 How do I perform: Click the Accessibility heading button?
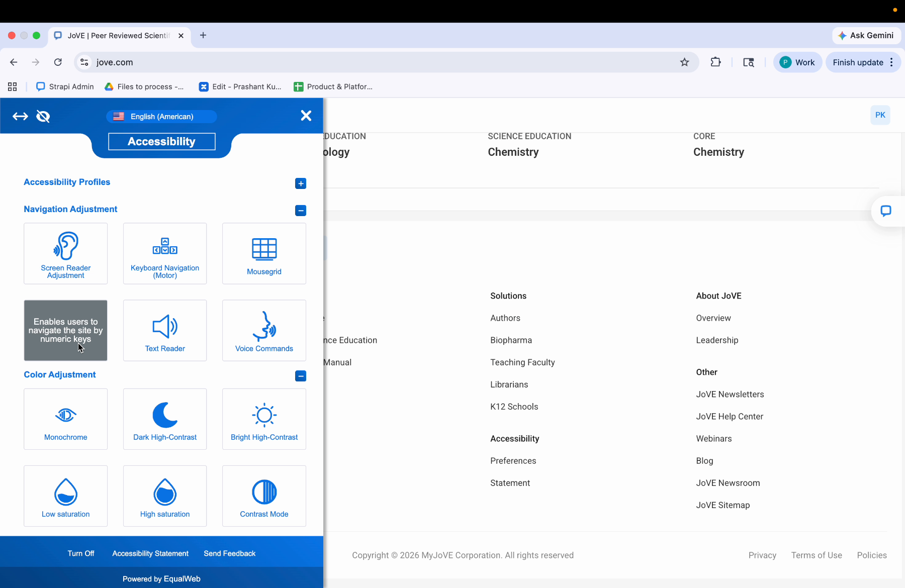click(161, 142)
